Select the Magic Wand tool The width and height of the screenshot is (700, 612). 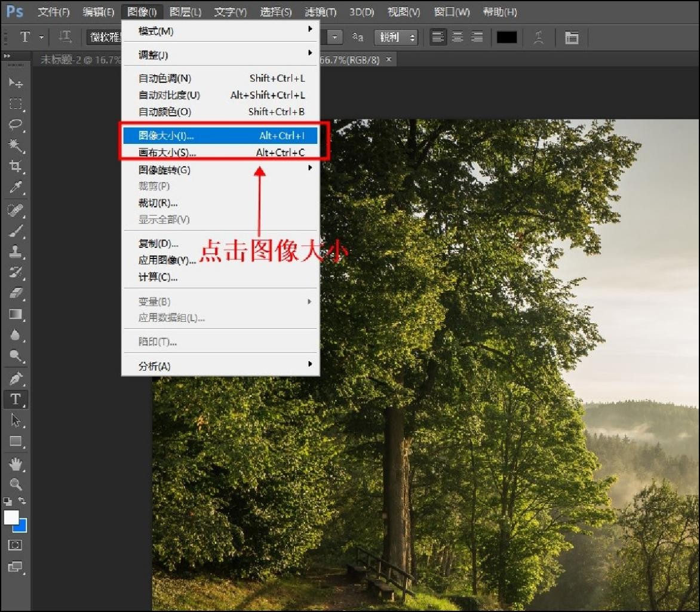coord(16,146)
